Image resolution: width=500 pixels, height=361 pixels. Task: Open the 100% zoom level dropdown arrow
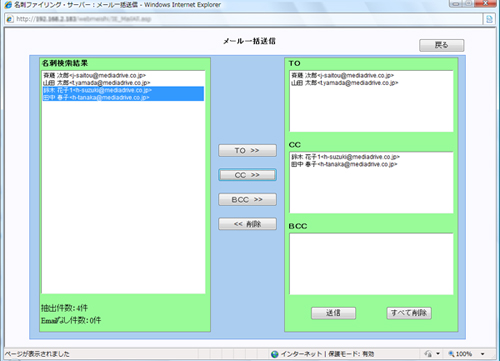[x=482, y=354]
